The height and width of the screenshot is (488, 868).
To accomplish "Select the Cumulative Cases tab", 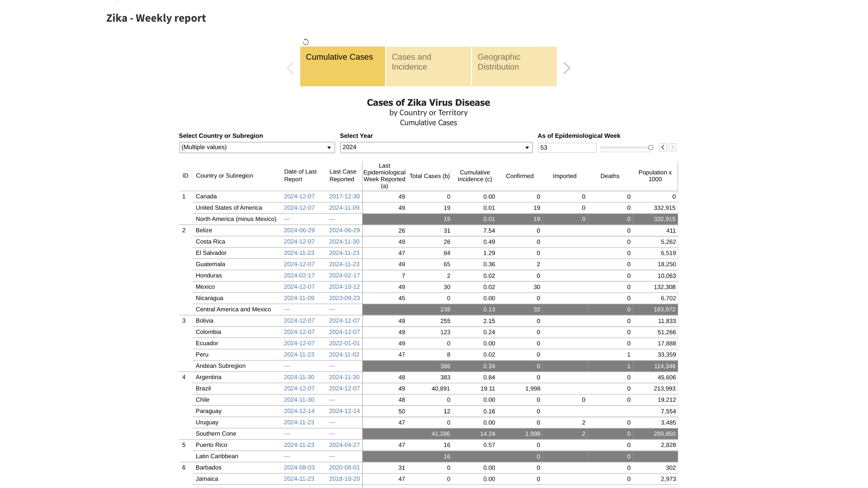I will (342, 66).
